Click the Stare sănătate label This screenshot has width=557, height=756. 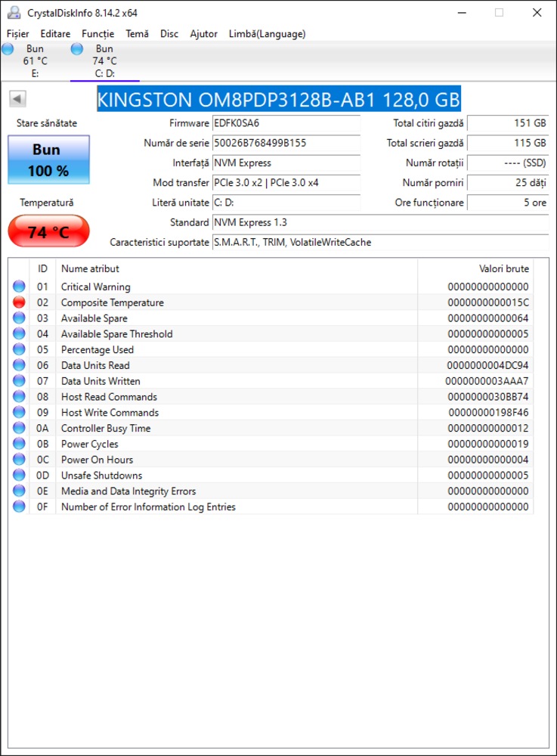click(47, 123)
